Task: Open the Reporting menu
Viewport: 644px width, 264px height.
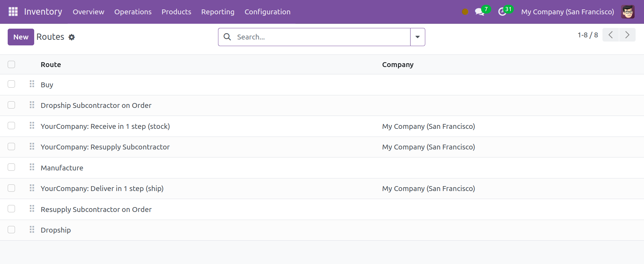Action: click(218, 12)
